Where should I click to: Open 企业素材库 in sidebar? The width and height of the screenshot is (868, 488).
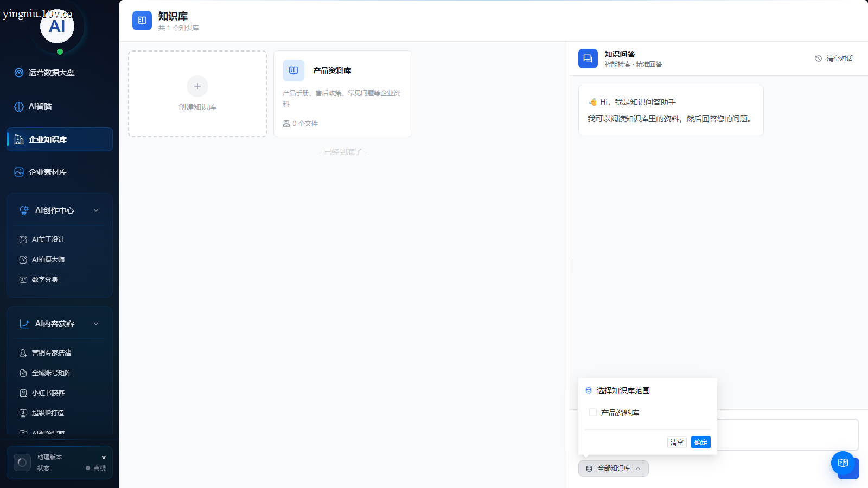point(60,172)
